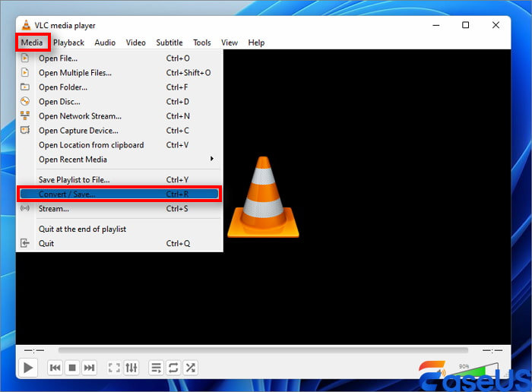Select Stream... menu entry

(119, 209)
